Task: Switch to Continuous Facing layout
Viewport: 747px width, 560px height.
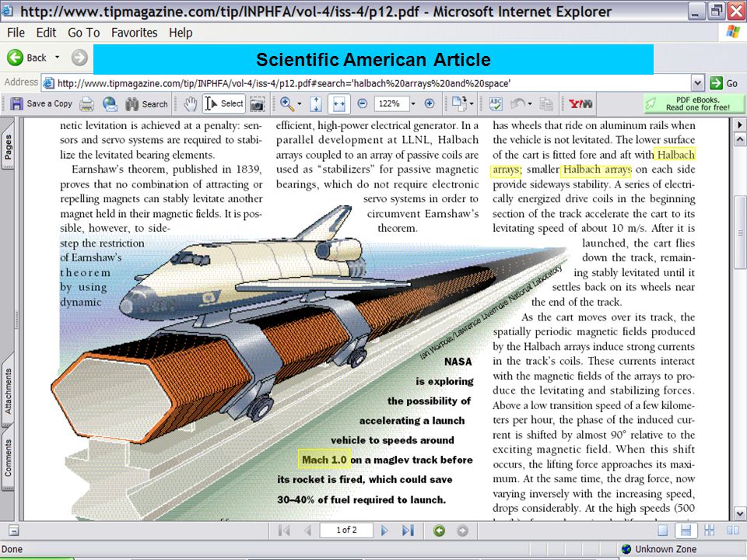Action: point(710,530)
